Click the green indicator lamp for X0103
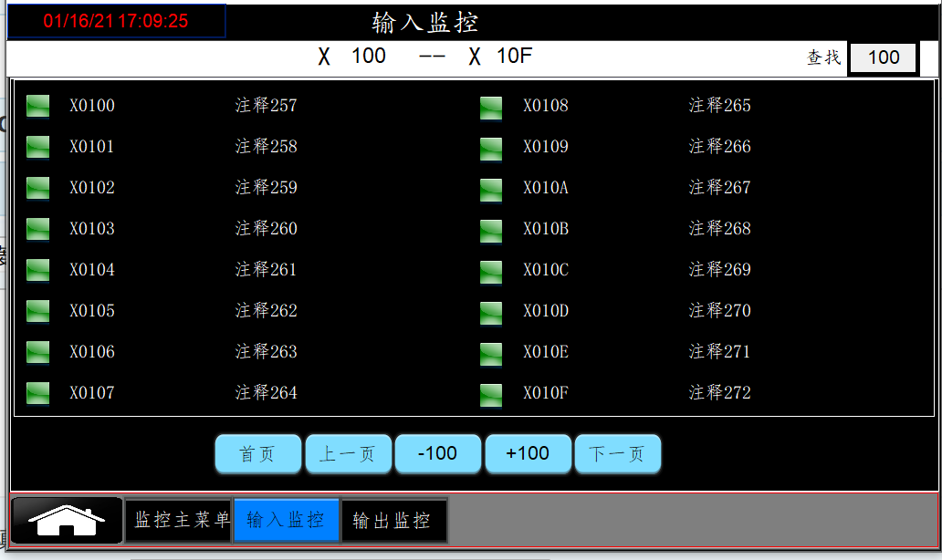This screenshot has height=560, width=942. [37, 229]
